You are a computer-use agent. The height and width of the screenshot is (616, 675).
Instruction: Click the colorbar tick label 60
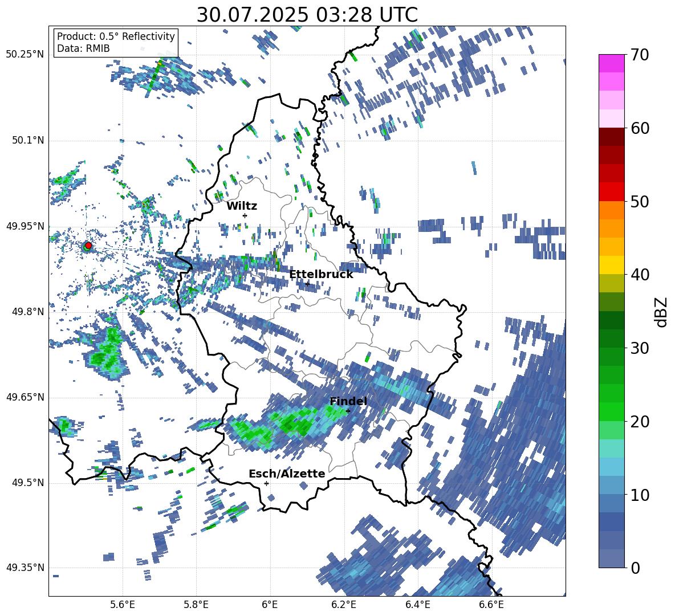tap(639, 128)
